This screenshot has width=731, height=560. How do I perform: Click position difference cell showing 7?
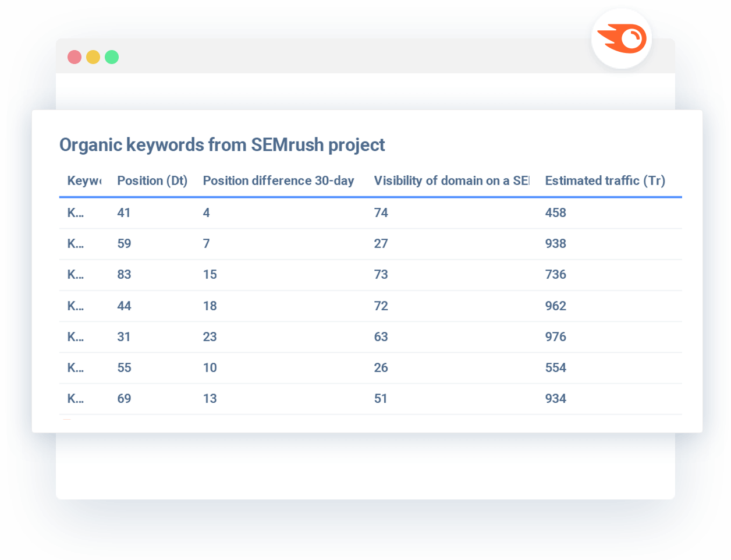tap(206, 243)
